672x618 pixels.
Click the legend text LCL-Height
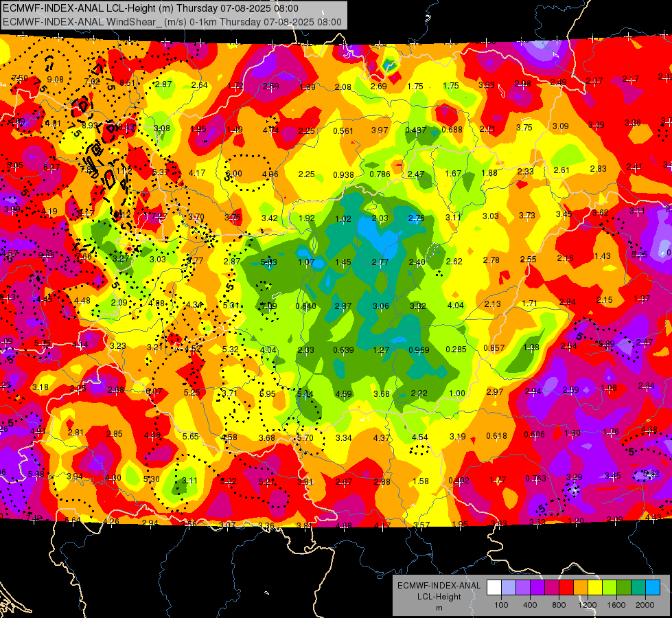point(439,597)
